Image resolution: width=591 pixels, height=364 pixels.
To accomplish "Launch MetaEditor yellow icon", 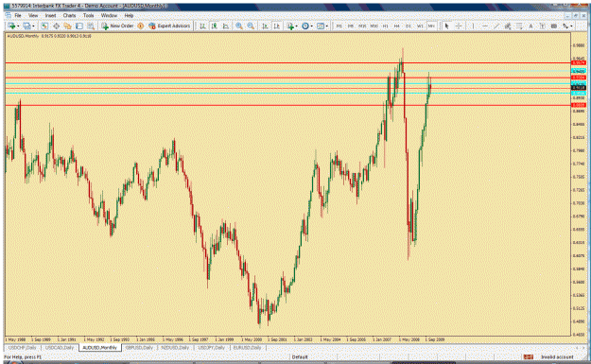I will [x=141, y=26].
